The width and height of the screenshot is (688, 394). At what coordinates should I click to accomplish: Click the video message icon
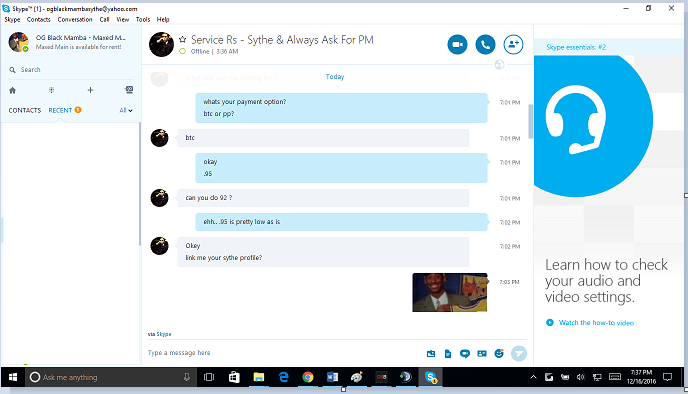[465, 354]
